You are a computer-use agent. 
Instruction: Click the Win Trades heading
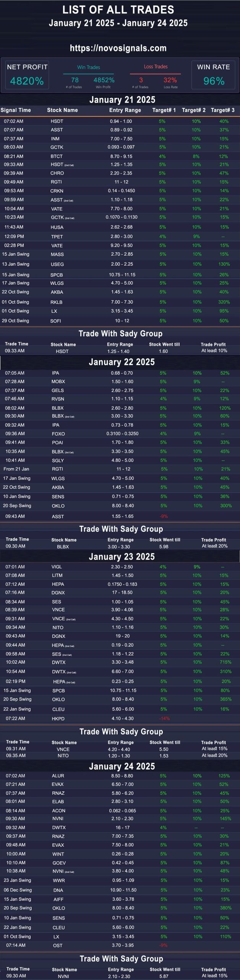[89, 67]
